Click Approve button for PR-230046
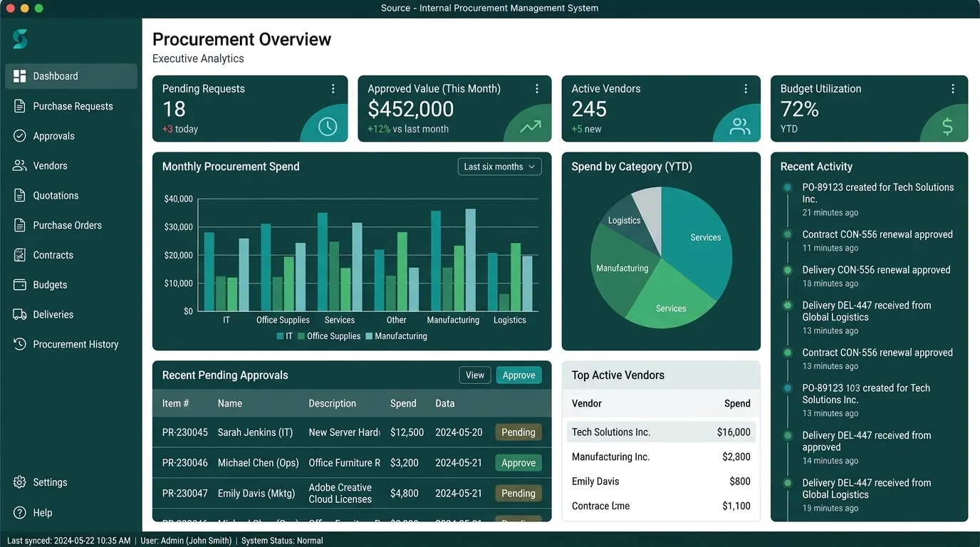Viewport: 980px width, 547px height. 518,463
